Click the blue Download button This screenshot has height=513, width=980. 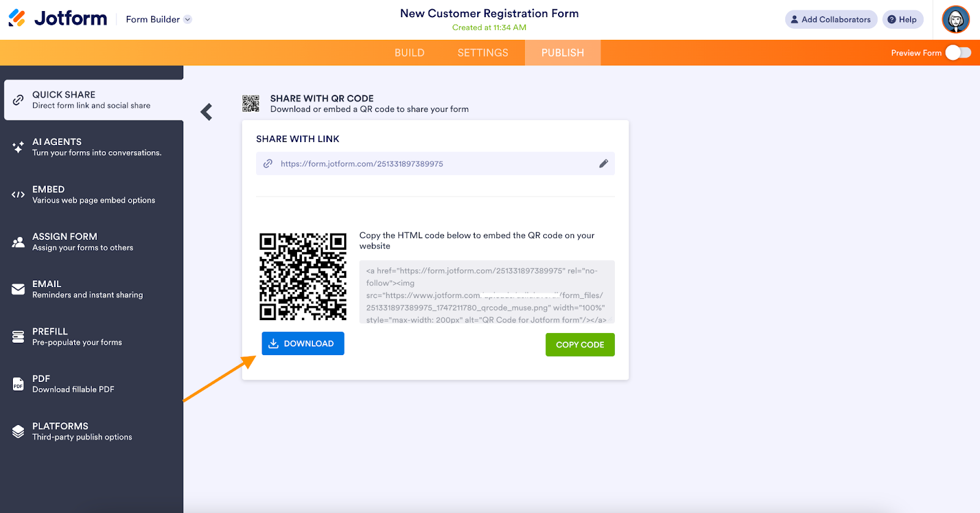click(x=303, y=343)
